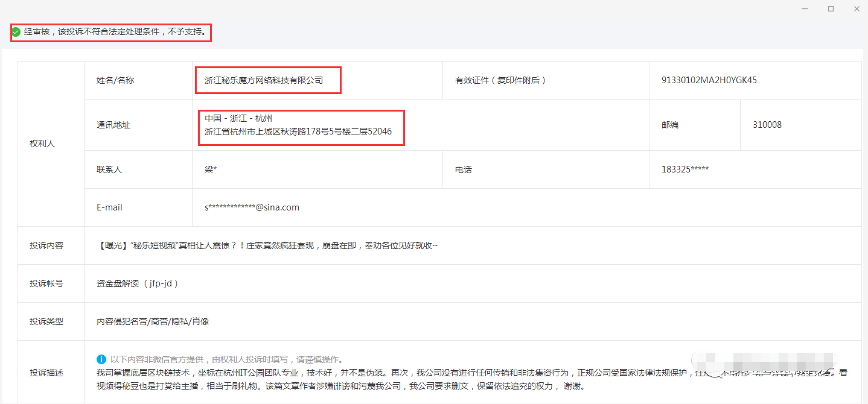The image size is (868, 404).
Task: Click the masked sina.com email address
Action: coord(252,207)
